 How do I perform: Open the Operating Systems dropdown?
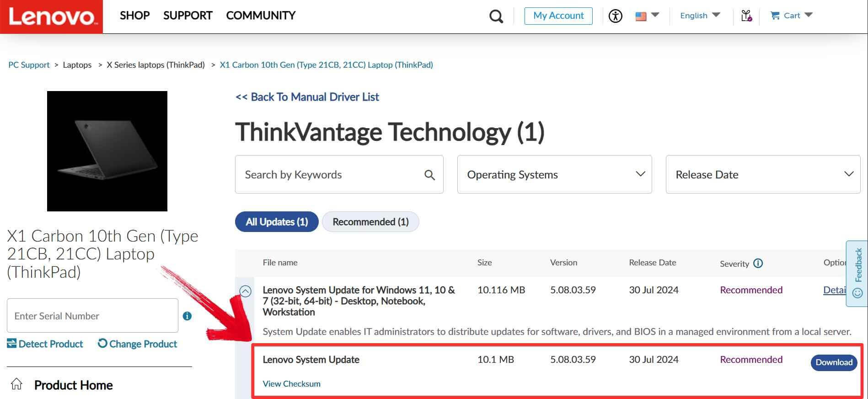pyautogui.click(x=554, y=174)
